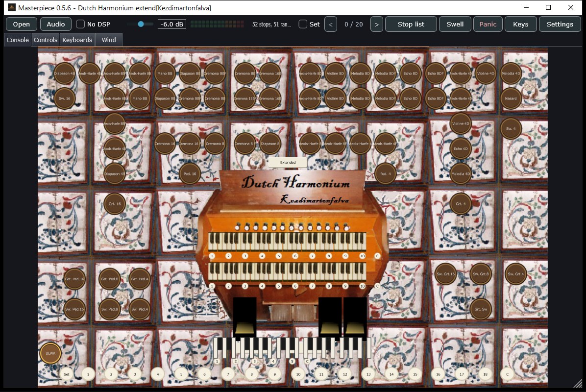Open the Keys panel
Image resolution: width=586 pixels, height=392 pixels.
pos(521,24)
